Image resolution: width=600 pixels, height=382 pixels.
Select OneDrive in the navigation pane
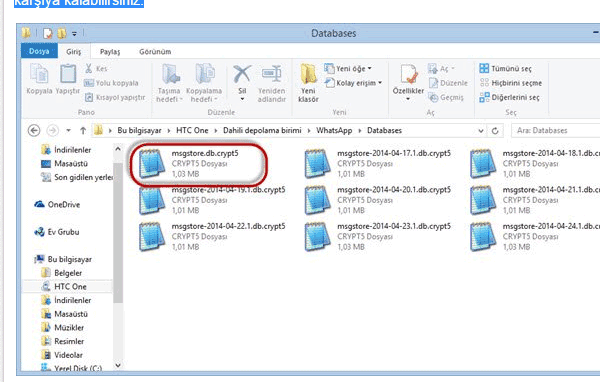[57, 204]
